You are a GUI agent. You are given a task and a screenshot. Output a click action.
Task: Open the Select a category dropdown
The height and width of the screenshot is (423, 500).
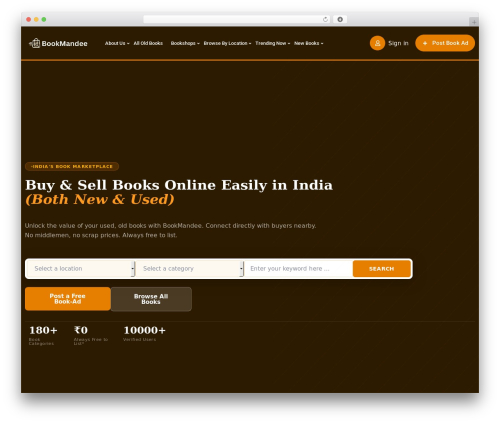[190, 269]
